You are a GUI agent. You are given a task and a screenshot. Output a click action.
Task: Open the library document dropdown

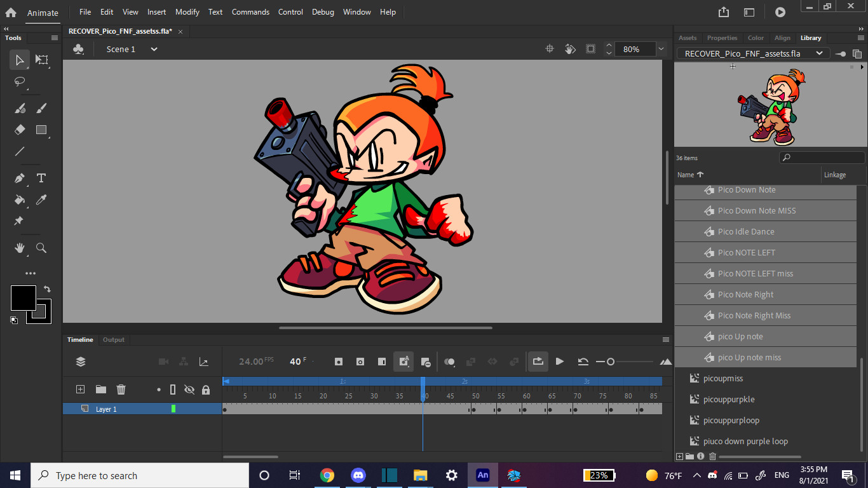coord(819,53)
